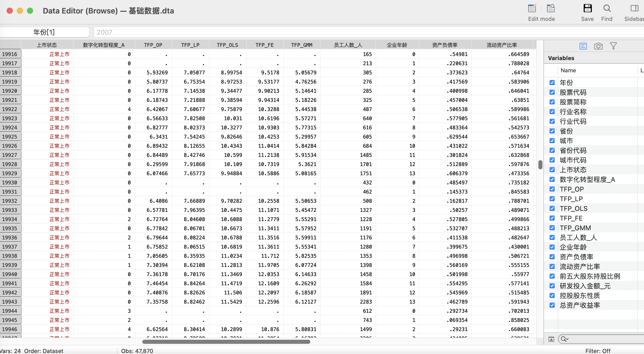
Task: Open the Snapshots camera icon
Action: [x=598, y=46]
